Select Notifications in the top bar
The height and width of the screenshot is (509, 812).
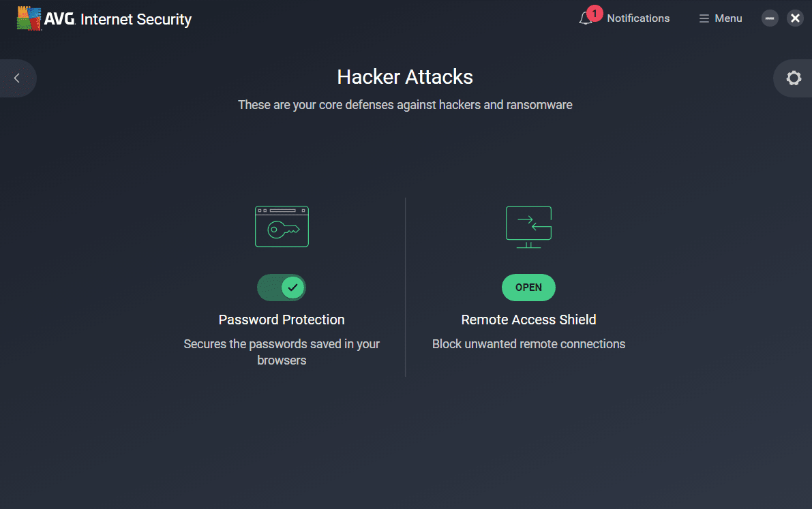tap(637, 18)
